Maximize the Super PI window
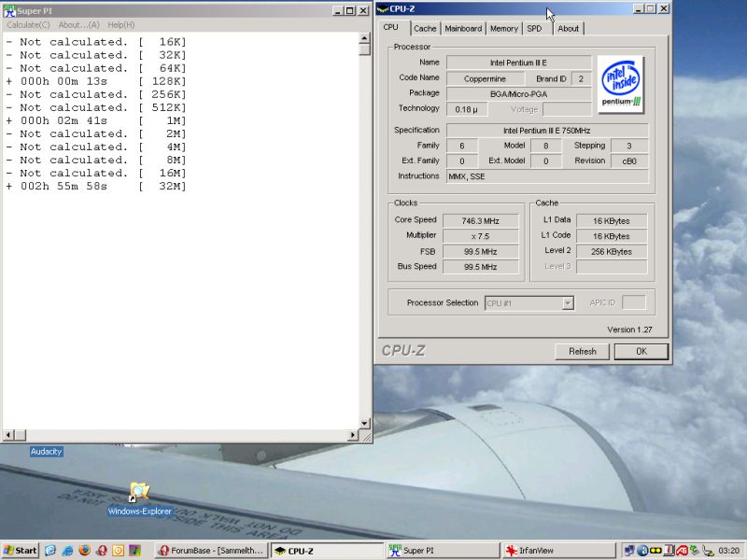The image size is (747, 560). [350, 10]
